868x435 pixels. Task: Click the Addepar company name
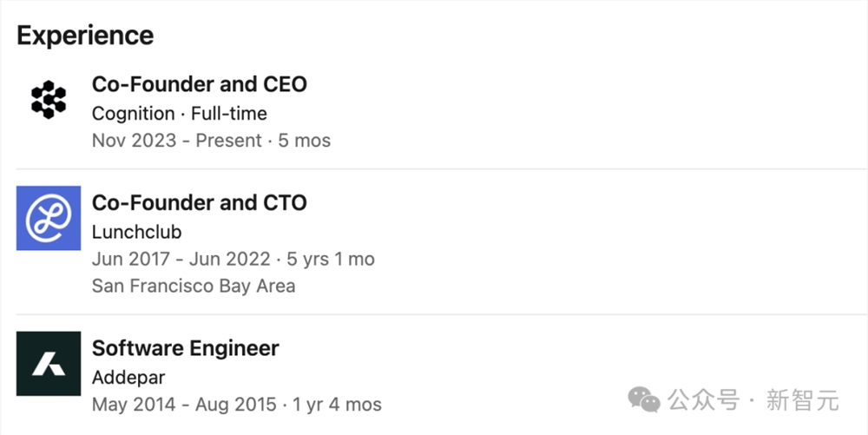128,378
